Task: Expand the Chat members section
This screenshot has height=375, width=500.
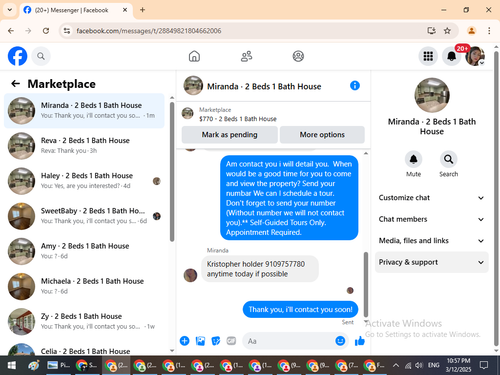Action: (x=432, y=219)
